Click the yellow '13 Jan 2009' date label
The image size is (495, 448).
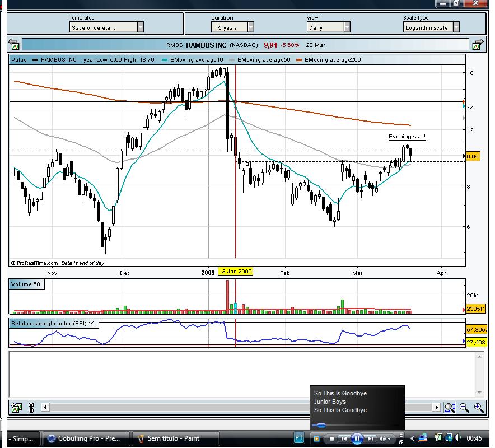pos(235,271)
